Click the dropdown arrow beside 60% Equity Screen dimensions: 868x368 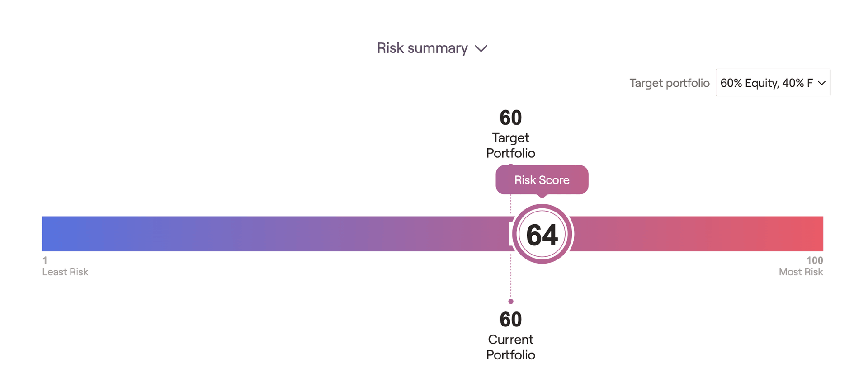point(821,83)
